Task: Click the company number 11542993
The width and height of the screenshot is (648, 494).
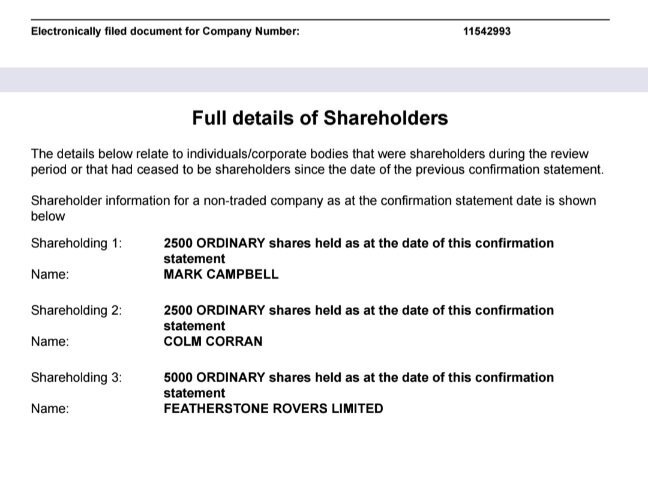Action: click(487, 31)
